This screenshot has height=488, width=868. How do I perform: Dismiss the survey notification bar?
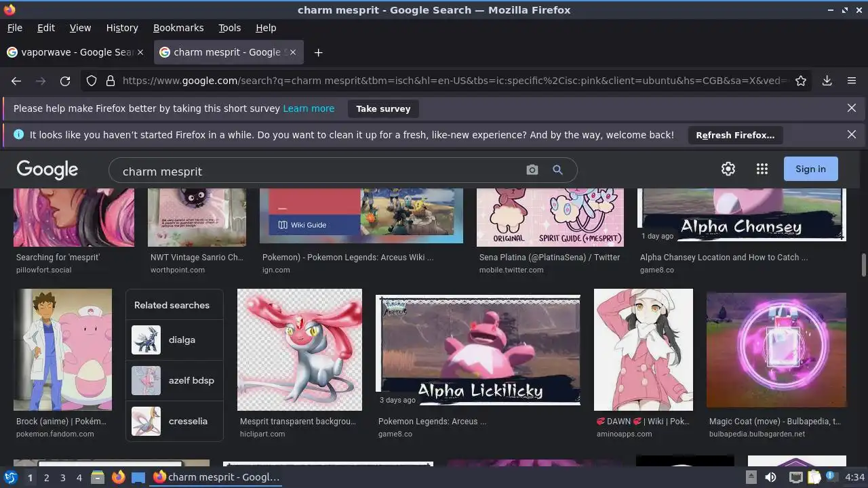pos(852,108)
